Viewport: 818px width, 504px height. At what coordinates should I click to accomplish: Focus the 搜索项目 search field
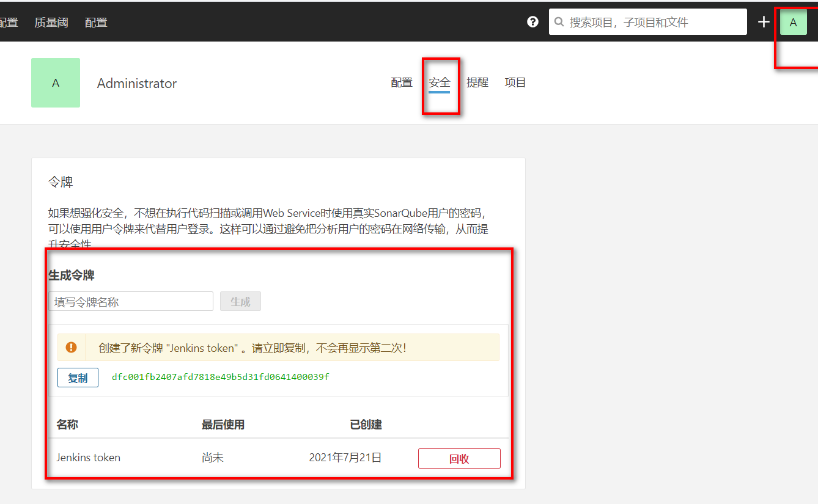pos(648,22)
